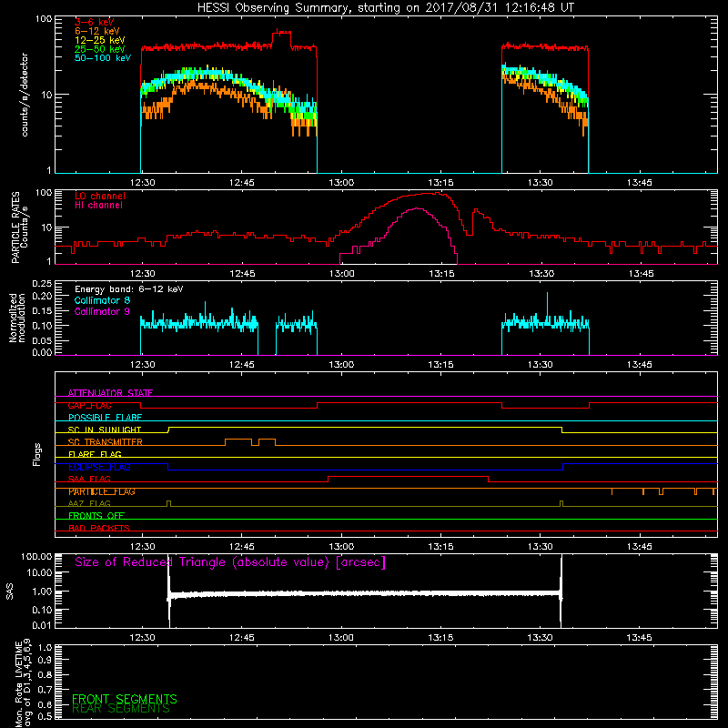
Task: Click the FRONTS_OFF flag label
Action: 96,516
